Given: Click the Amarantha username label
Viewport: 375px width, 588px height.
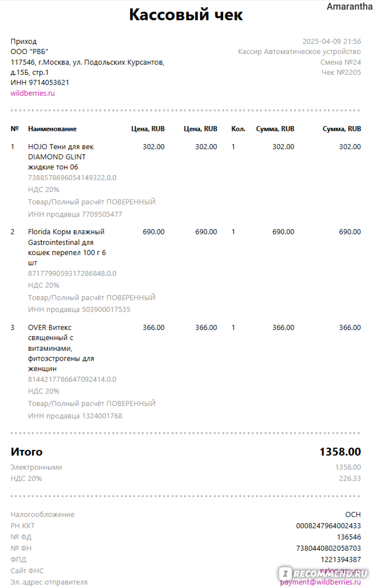Looking at the screenshot, I should tap(350, 6).
